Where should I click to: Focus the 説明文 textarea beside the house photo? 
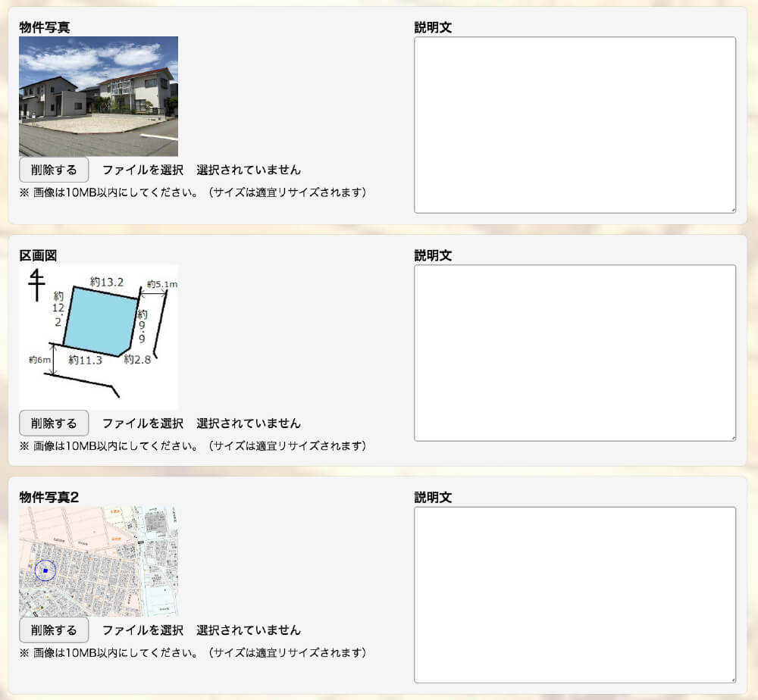tap(575, 125)
